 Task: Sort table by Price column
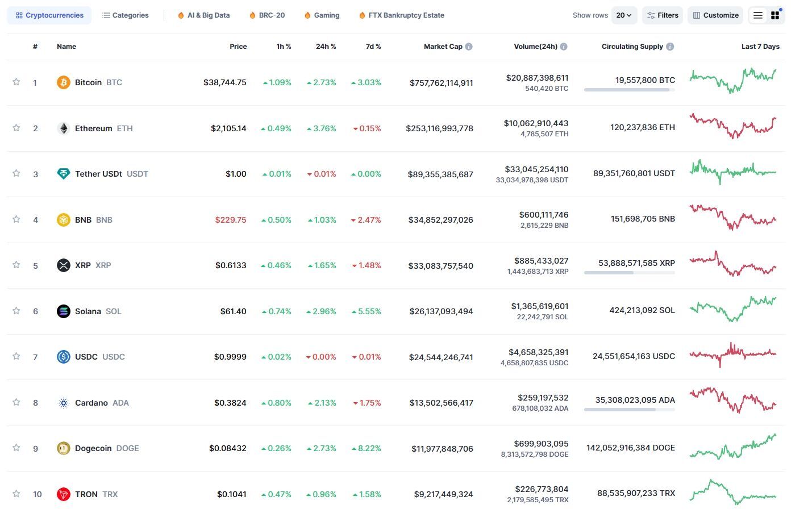238,47
